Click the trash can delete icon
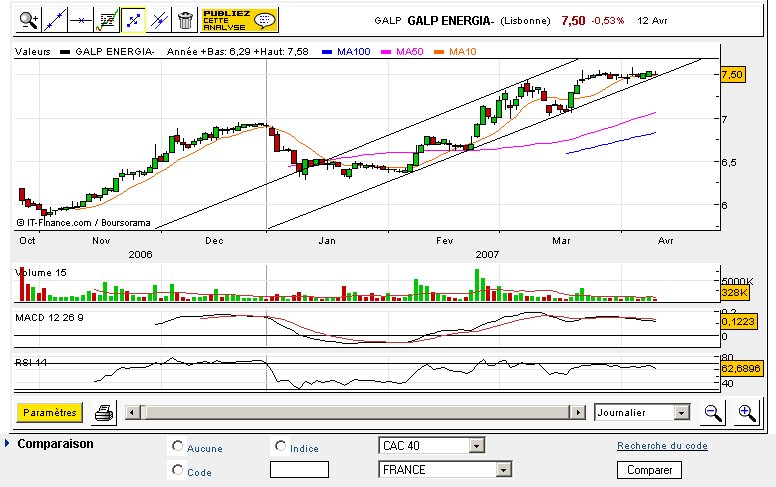Viewport: 776px width, 487px height. point(185,20)
